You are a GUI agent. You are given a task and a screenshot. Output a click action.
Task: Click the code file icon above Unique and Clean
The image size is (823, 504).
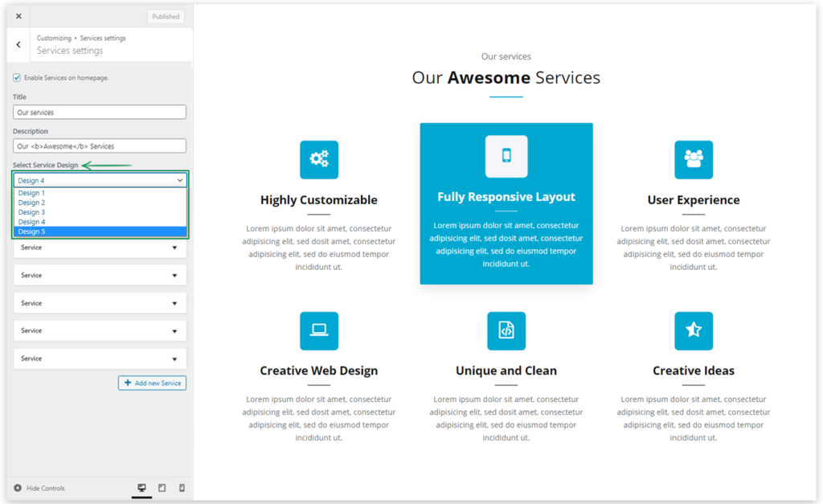coord(506,330)
